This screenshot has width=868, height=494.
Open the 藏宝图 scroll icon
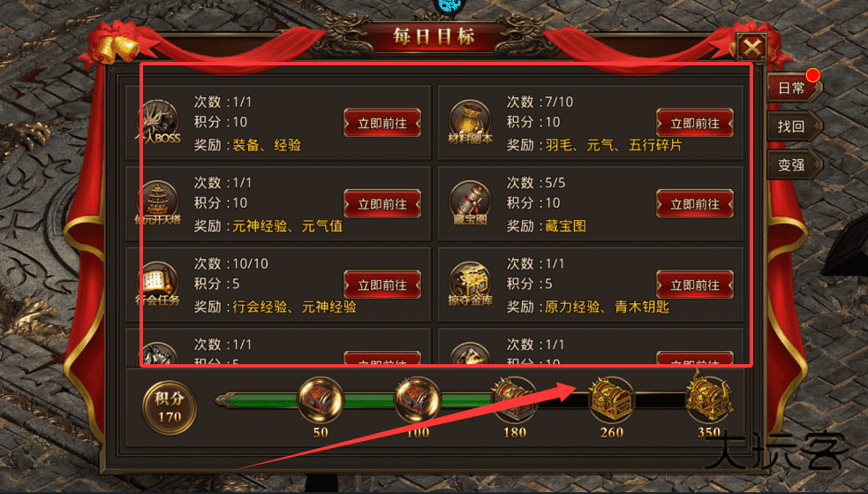coord(470,203)
